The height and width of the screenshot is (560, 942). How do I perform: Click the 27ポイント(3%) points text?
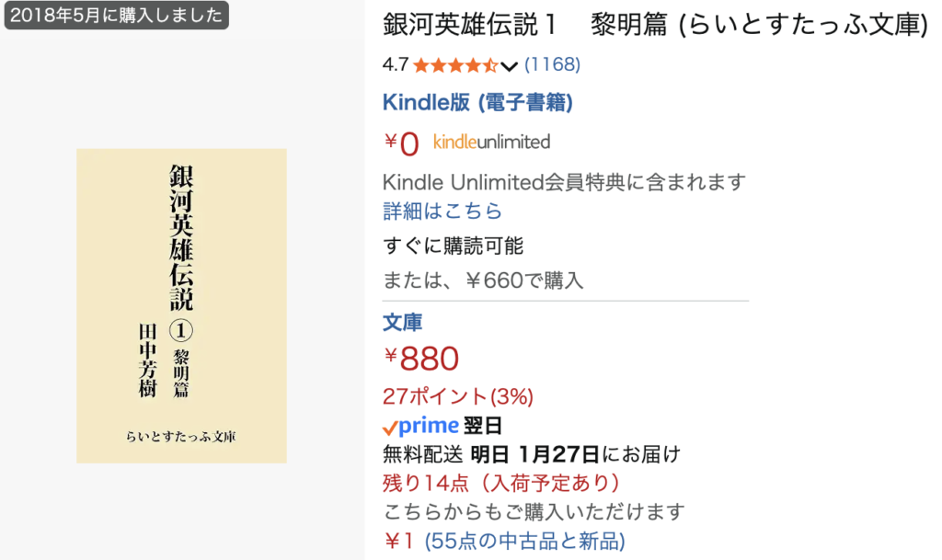(x=457, y=396)
